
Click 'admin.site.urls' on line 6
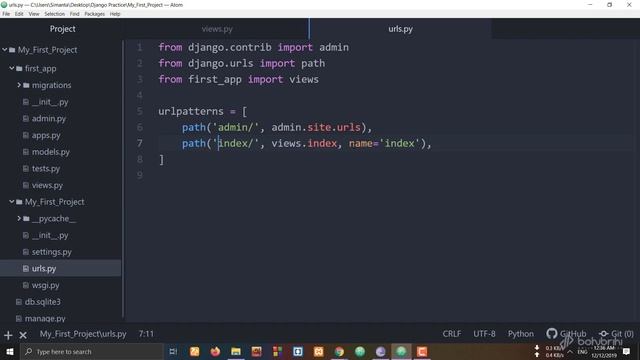pos(316,127)
